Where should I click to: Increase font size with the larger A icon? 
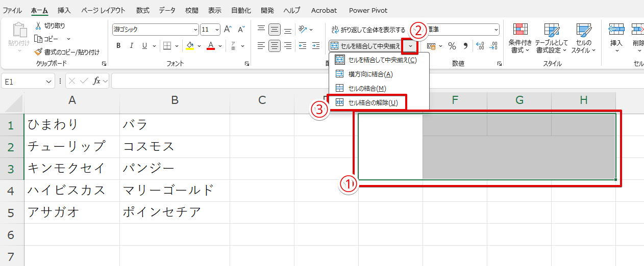pos(228,30)
